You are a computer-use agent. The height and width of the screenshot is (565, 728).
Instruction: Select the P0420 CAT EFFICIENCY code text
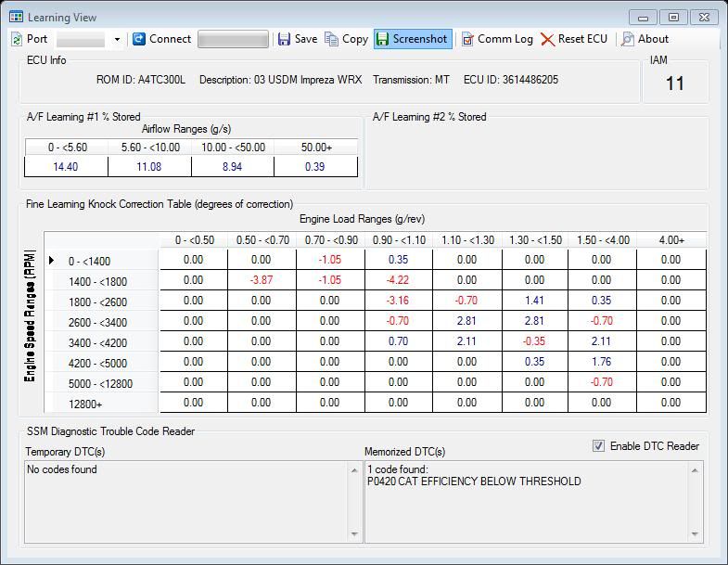click(x=474, y=482)
